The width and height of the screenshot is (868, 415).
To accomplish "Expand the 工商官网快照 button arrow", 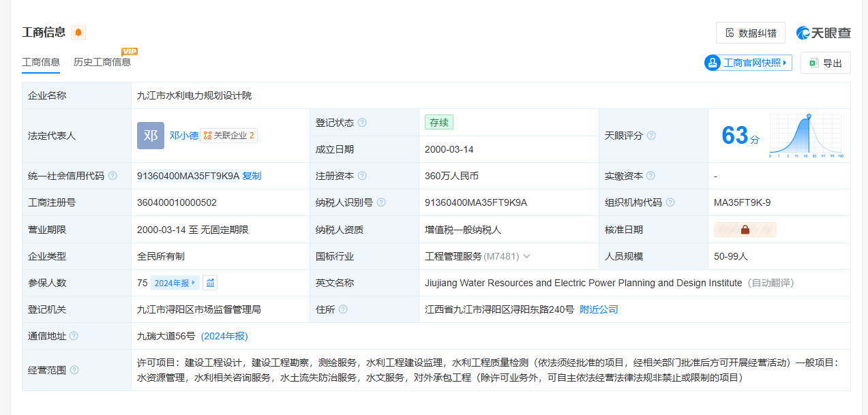I will tap(785, 63).
